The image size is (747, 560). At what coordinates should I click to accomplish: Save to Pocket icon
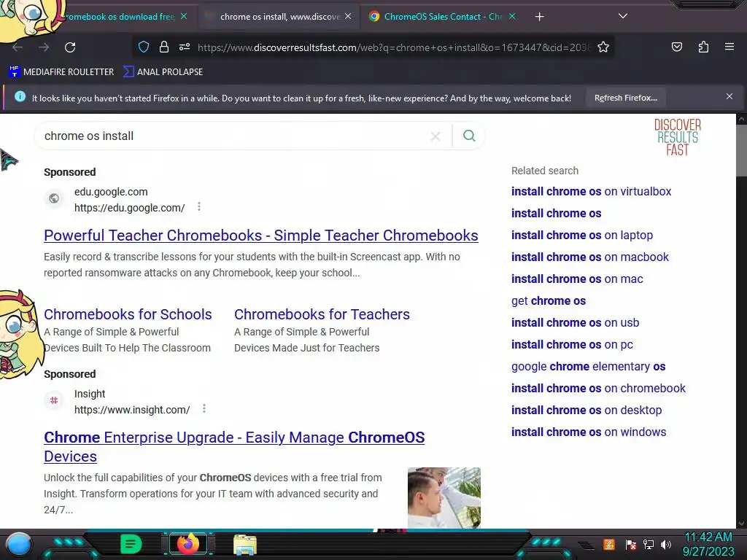coord(676,47)
